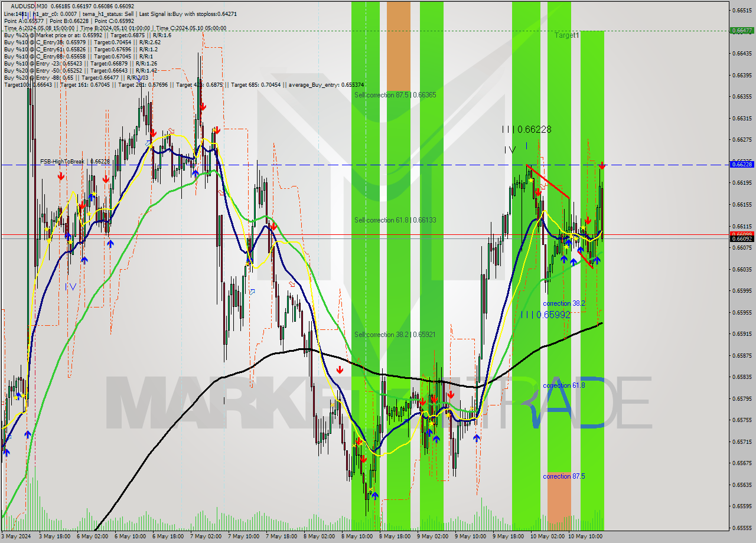Click the green 0.66477 price tag on axis
The width and height of the screenshot is (756, 543).
tap(742, 30)
